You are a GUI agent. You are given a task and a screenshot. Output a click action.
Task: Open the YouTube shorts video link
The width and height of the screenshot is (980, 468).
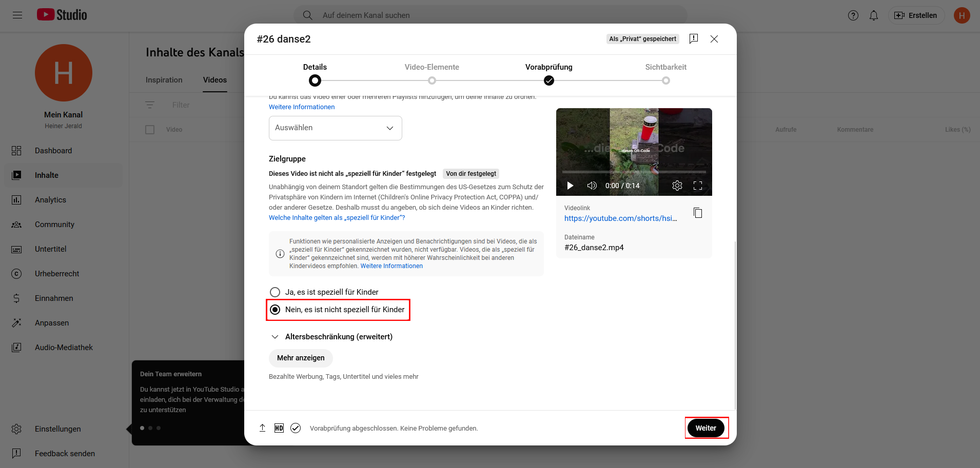click(x=620, y=218)
